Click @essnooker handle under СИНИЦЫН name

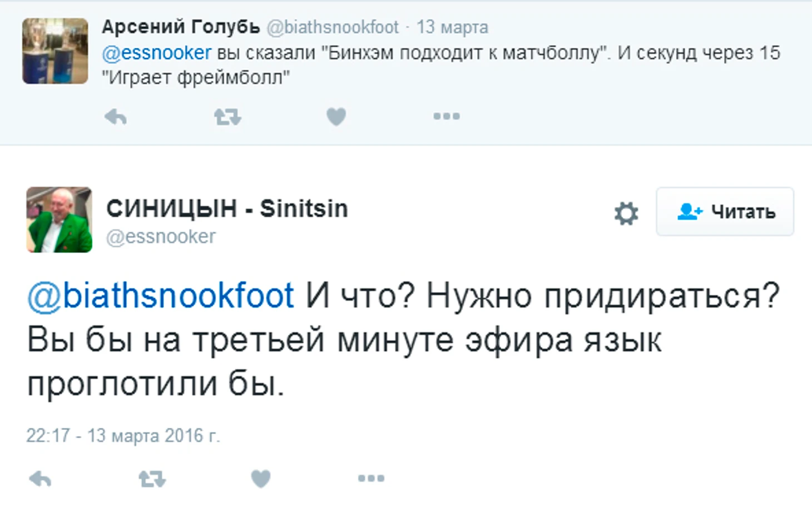pyautogui.click(x=161, y=237)
